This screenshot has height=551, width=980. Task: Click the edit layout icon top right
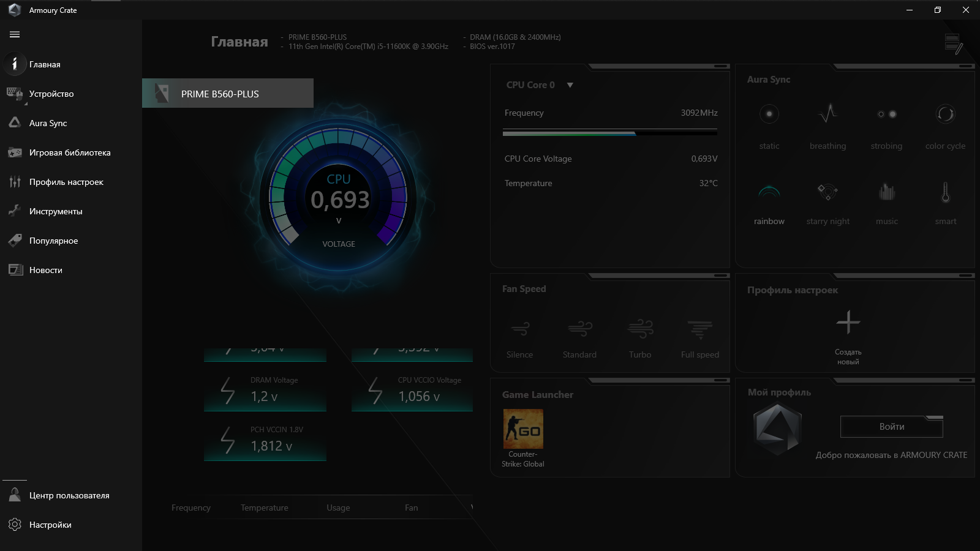[954, 43]
